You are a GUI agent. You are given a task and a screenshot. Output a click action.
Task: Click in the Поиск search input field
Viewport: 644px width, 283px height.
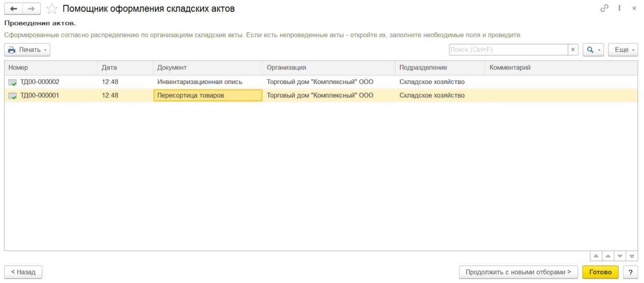[x=508, y=50]
